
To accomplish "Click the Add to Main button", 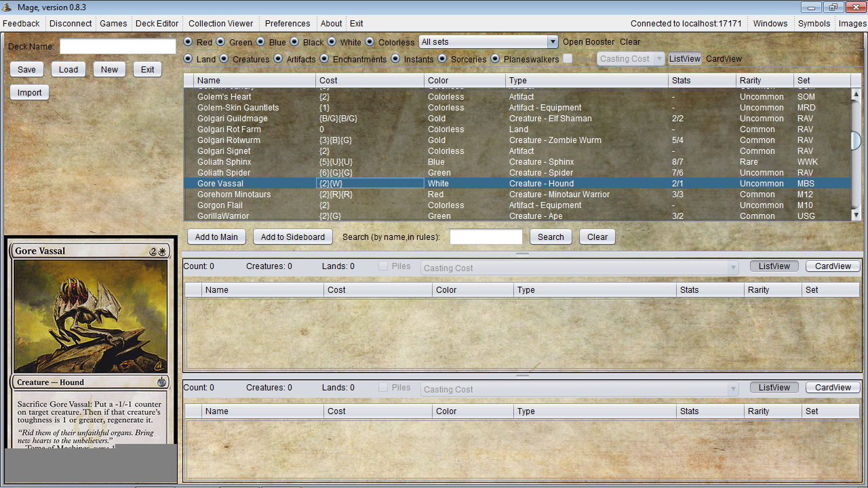I will pos(217,237).
